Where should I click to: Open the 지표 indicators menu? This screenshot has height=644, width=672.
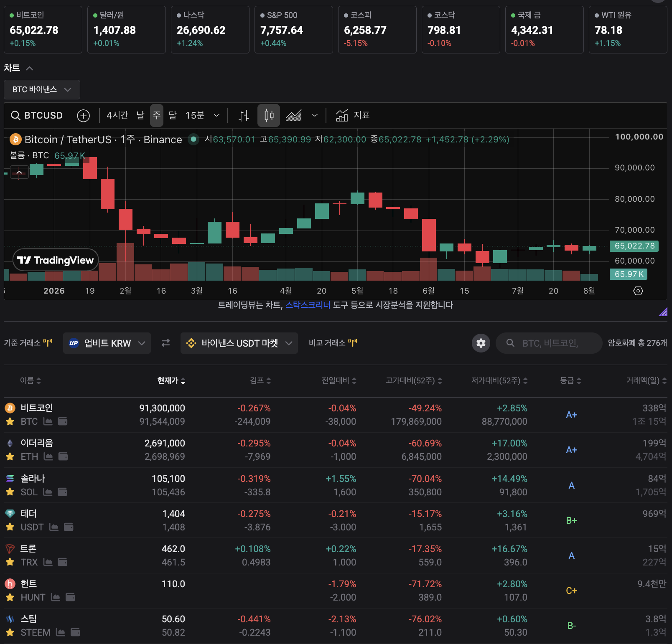coord(353,115)
